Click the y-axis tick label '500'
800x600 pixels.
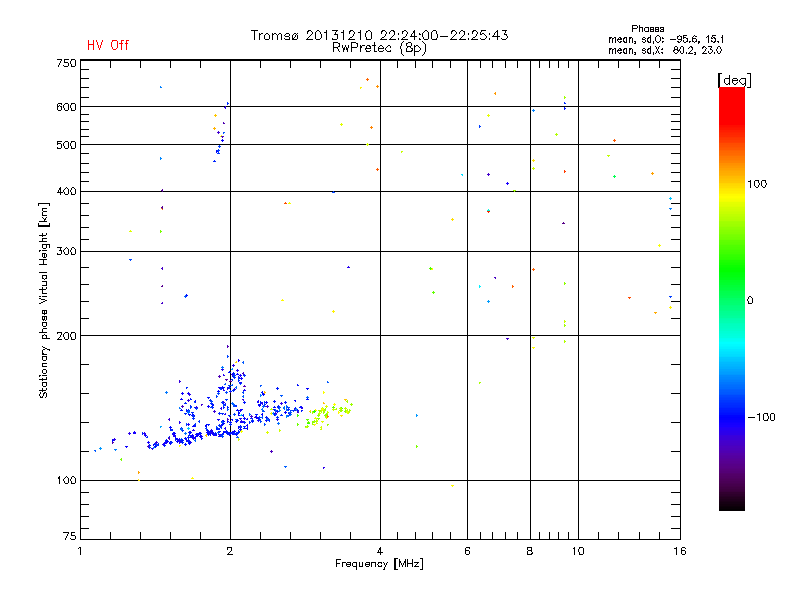(66, 145)
